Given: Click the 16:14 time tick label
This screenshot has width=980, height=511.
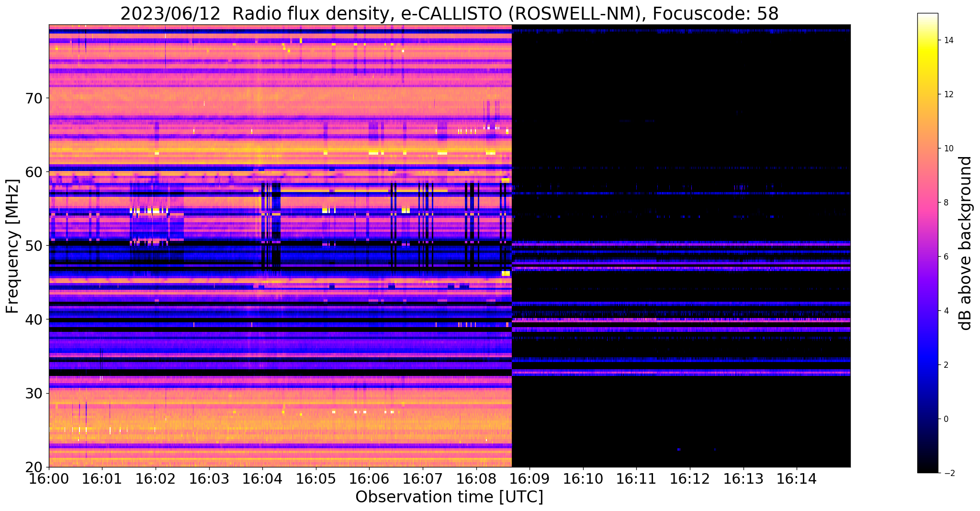Looking at the screenshot, I should point(797,478).
